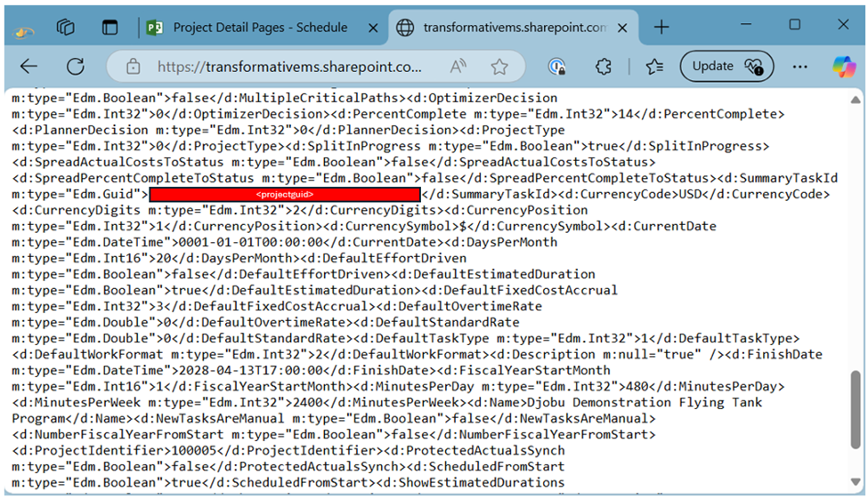Open the Favorites list icon
Screen dimensions: 868x499
[x=654, y=67]
